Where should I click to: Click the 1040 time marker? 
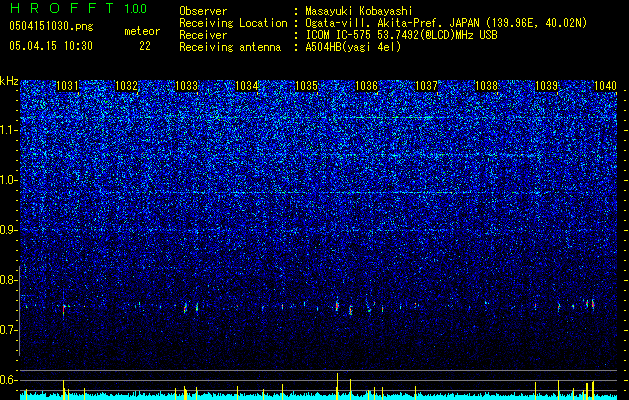[x=605, y=86]
